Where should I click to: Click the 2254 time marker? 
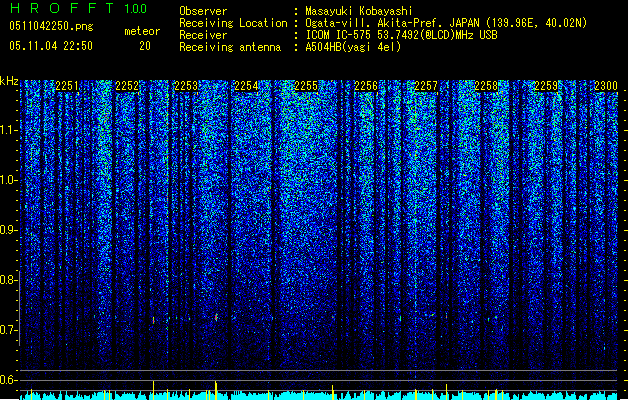click(246, 86)
